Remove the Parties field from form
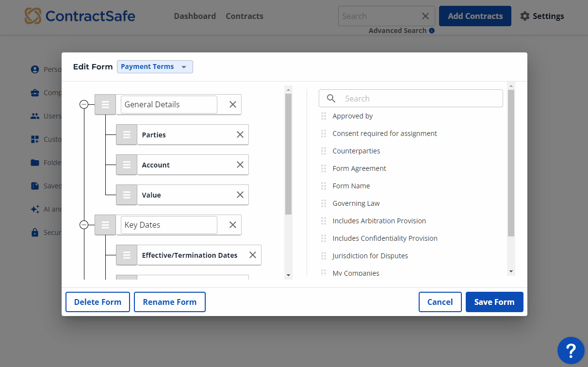 tap(240, 134)
